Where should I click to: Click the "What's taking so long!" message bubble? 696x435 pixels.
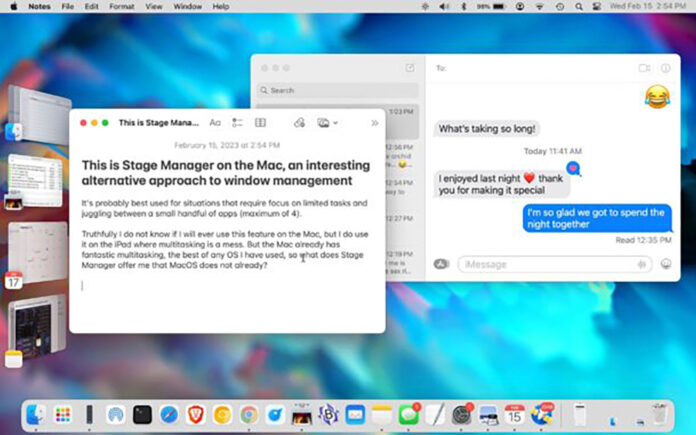487,129
